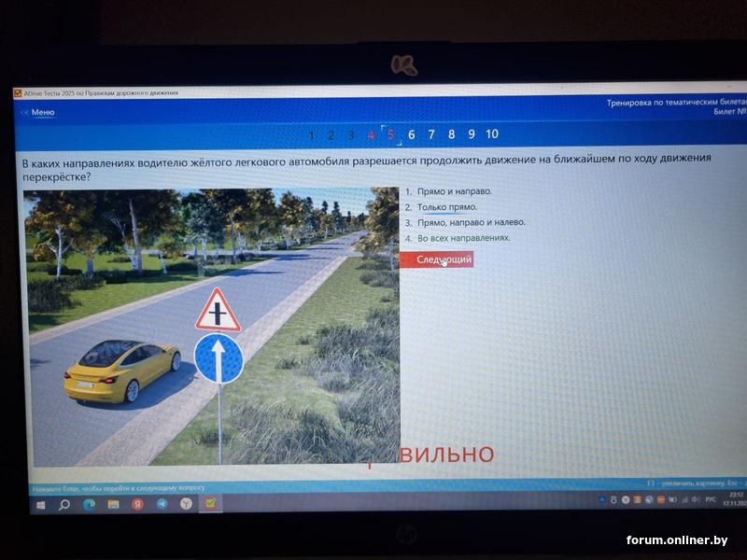Open Telegram from the taskbar
The height and width of the screenshot is (560, 747).
162,503
